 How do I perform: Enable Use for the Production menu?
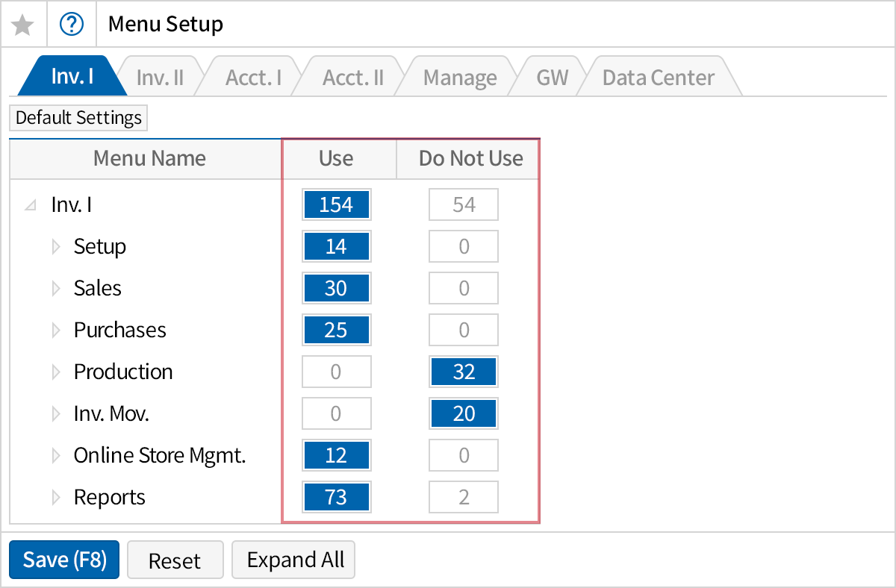point(336,372)
